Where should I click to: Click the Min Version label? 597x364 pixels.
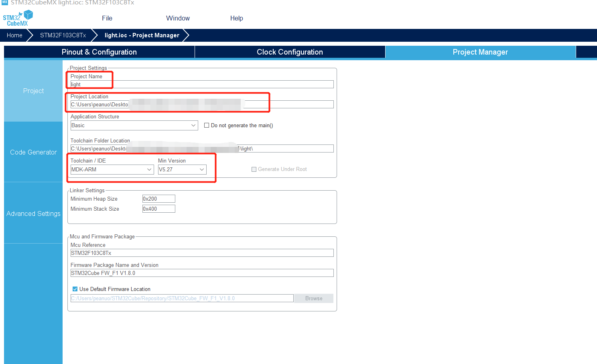pos(172,161)
